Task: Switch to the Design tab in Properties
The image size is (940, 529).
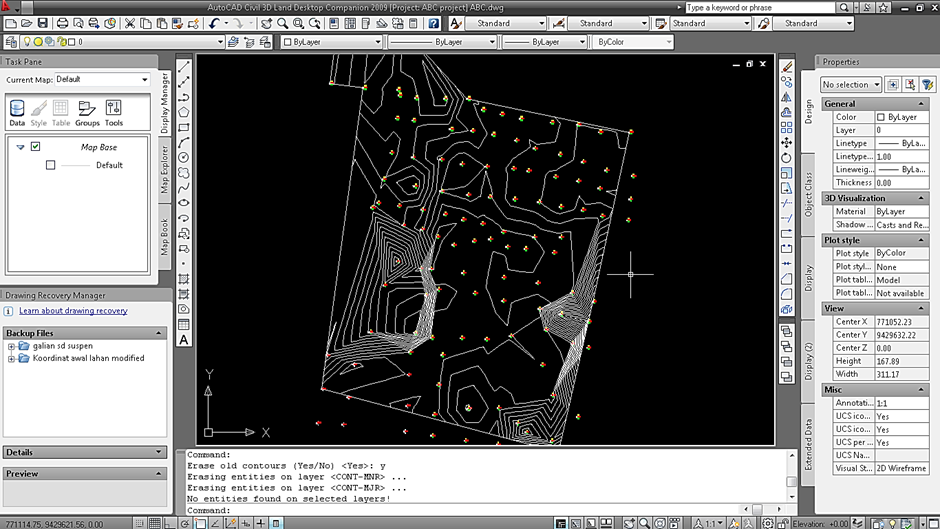Action: tap(808, 112)
